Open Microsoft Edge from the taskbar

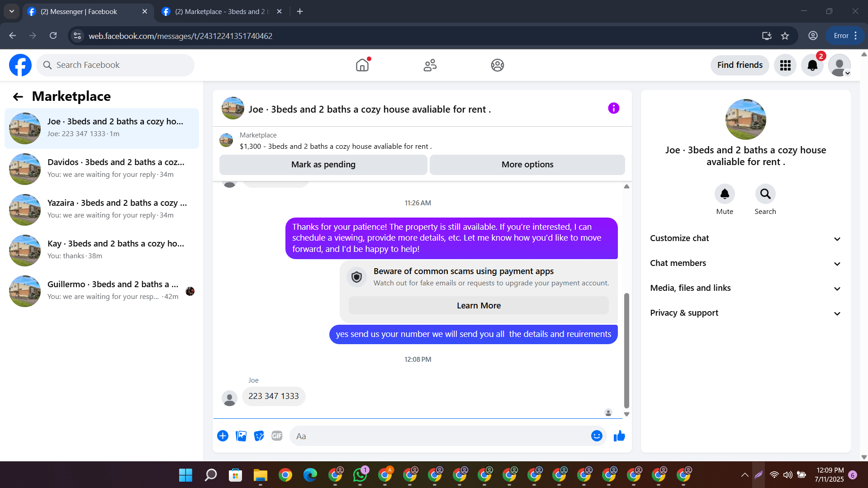click(310, 475)
